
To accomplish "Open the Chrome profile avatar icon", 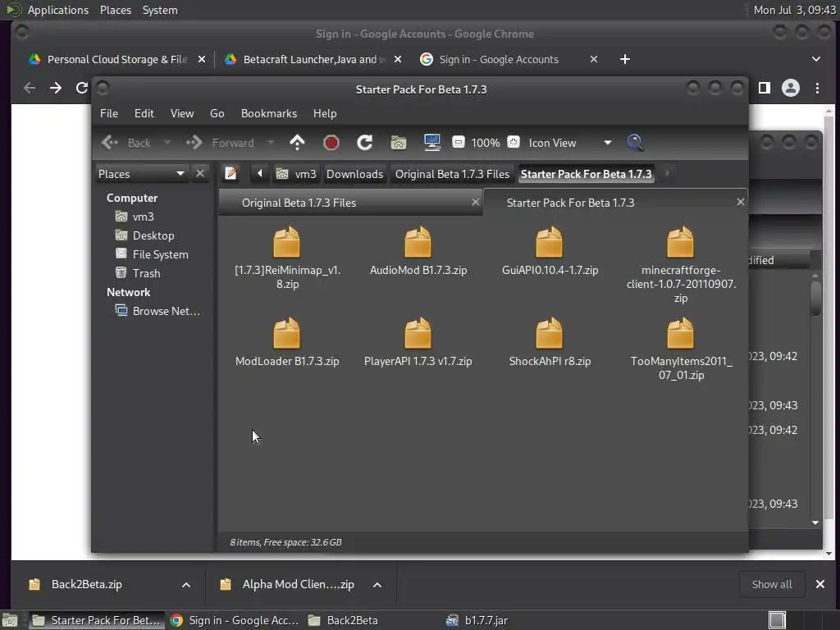I will (790, 88).
